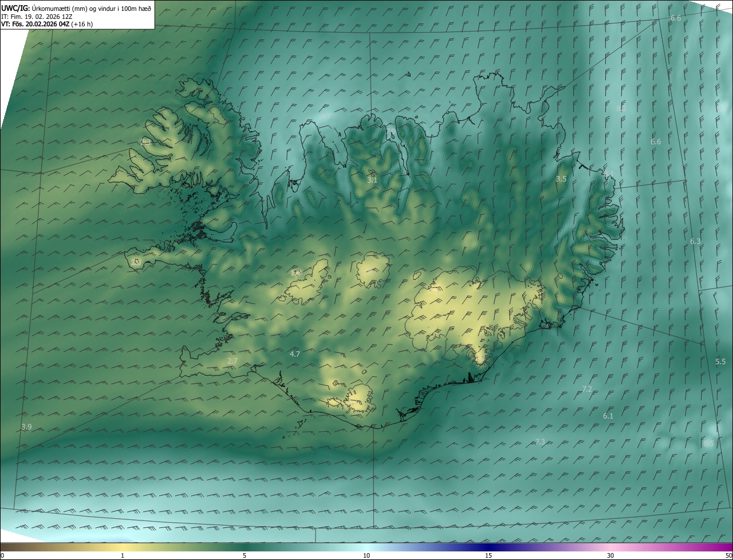Screen dimensions: 733x560
Task: Click the 5.5 value label at right edge
Action: pos(720,362)
